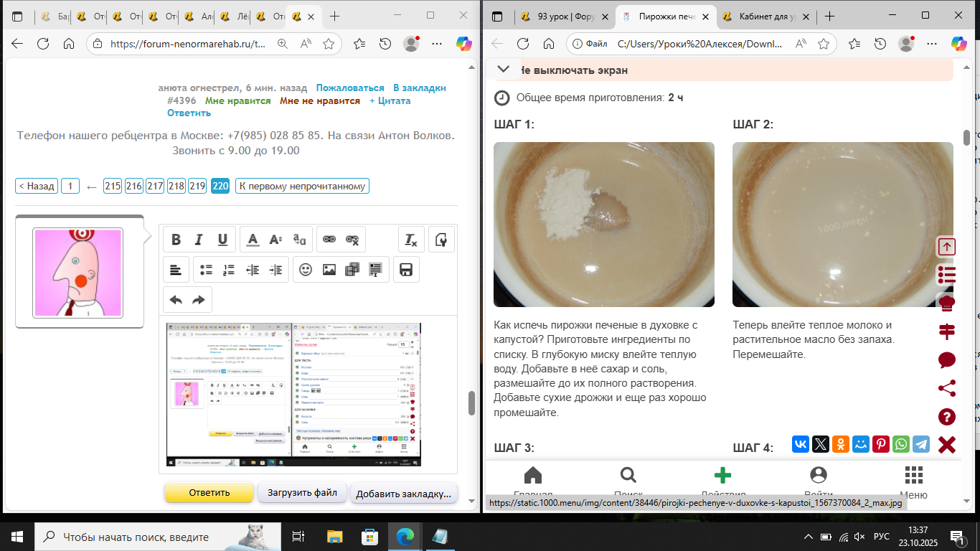The width and height of the screenshot is (980, 551).
Task: Collapse the 'Не выключать экран' chevron
Action: (504, 70)
